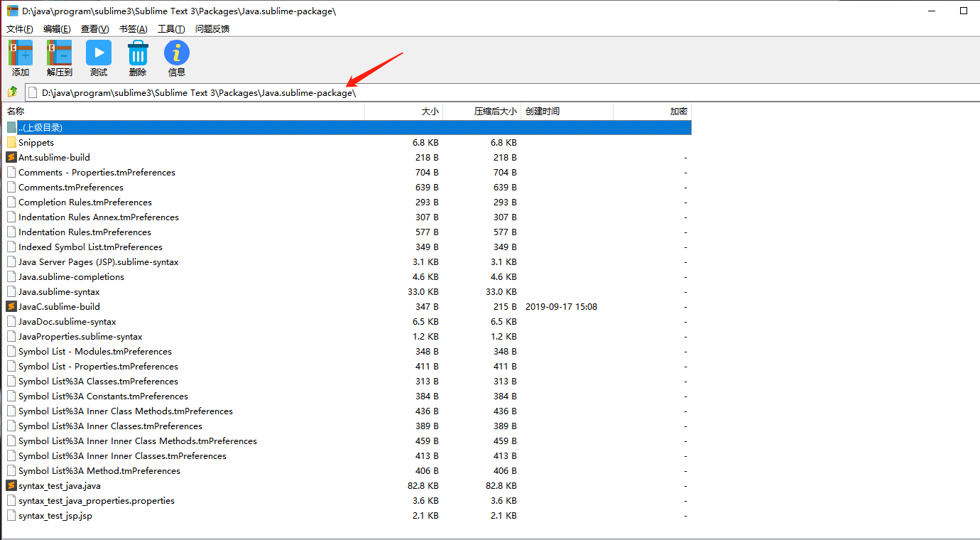Click the archive app icon in title bar
Viewport: 980px width, 540px height.
13,11
